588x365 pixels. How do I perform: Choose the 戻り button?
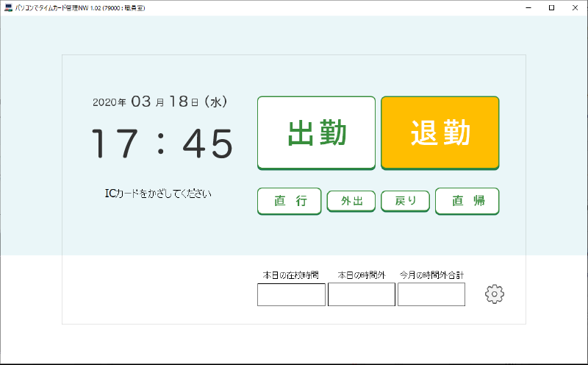click(405, 201)
